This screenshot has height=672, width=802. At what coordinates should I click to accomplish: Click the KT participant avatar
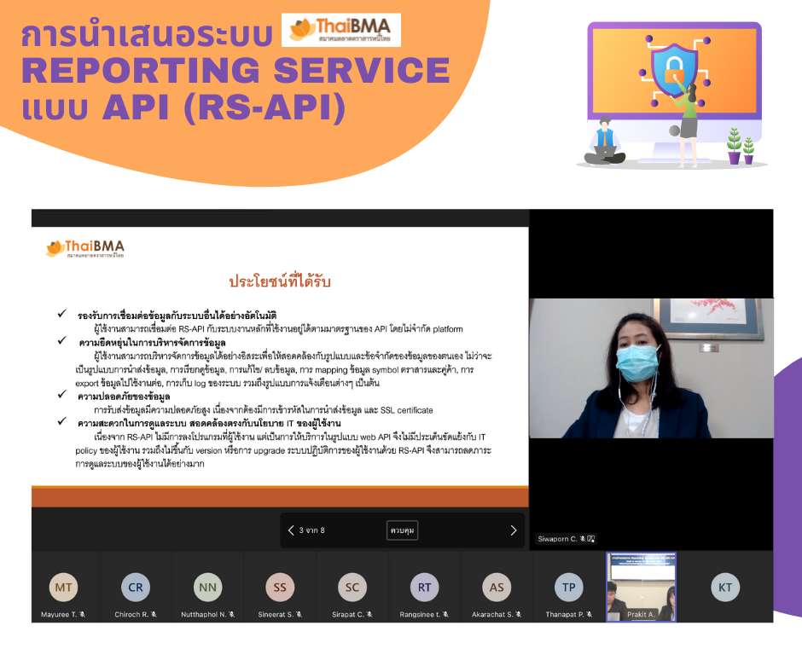pos(725,588)
